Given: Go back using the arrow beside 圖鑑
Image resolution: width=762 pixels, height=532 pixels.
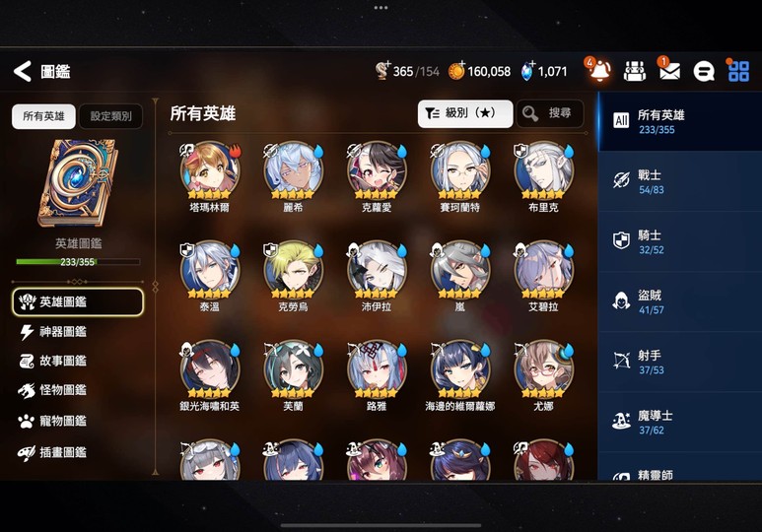Looking at the screenshot, I should coord(23,71).
